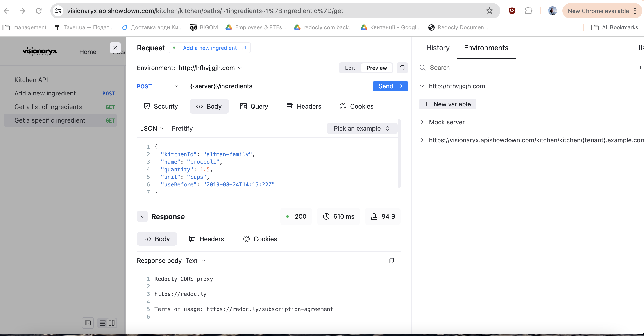Open the request Headers tab
This screenshot has height=336, width=644.
click(304, 106)
